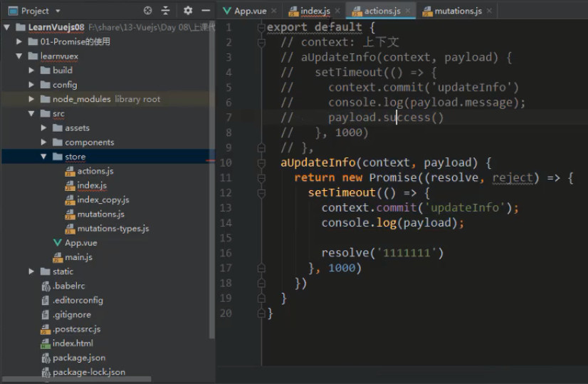The width and height of the screenshot is (588, 384).
Task: Toggle fold end marker at line 20
Action: (x=261, y=313)
